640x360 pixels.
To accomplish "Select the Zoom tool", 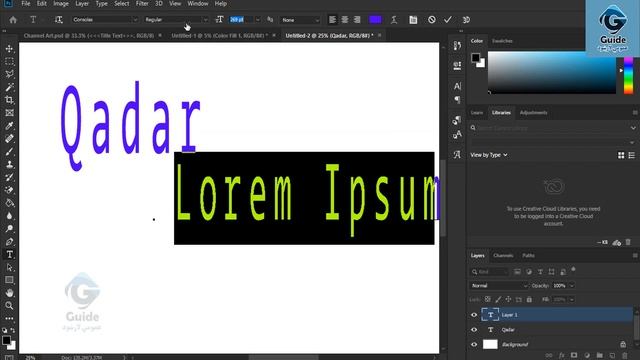I will tap(9, 305).
